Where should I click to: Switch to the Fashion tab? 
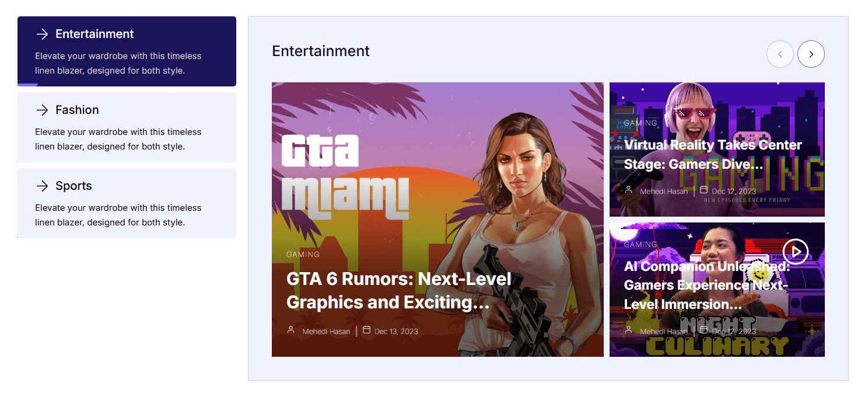(x=127, y=127)
